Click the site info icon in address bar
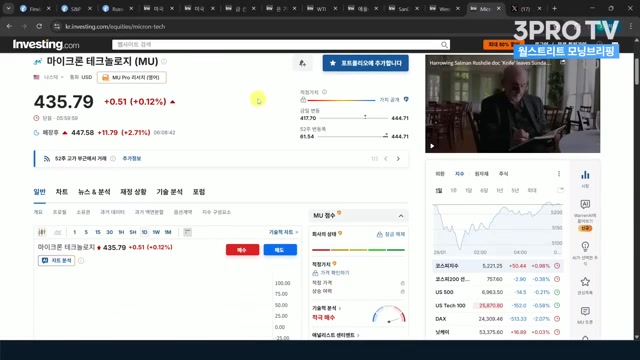This screenshot has width=640, height=360. (57, 27)
